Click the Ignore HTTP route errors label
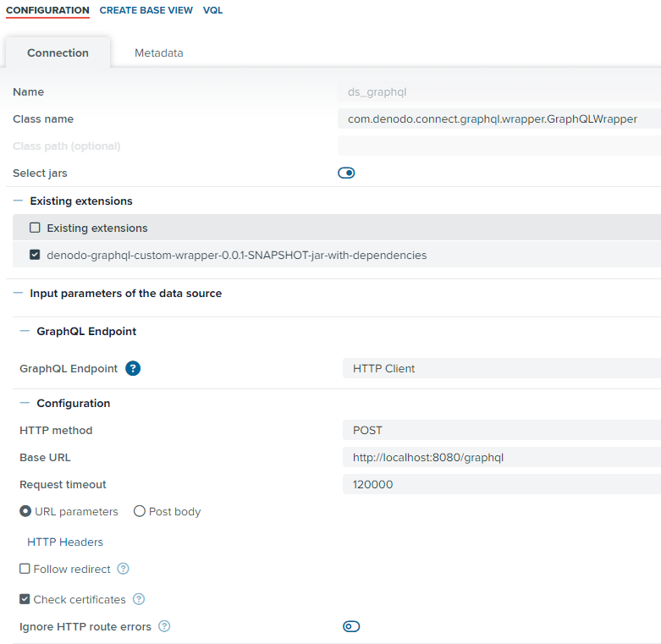This screenshot has width=661, height=644. (x=85, y=627)
